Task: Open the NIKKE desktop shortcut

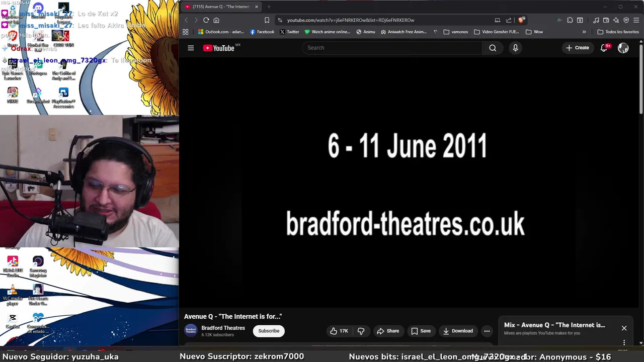Action: click(13, 95)
